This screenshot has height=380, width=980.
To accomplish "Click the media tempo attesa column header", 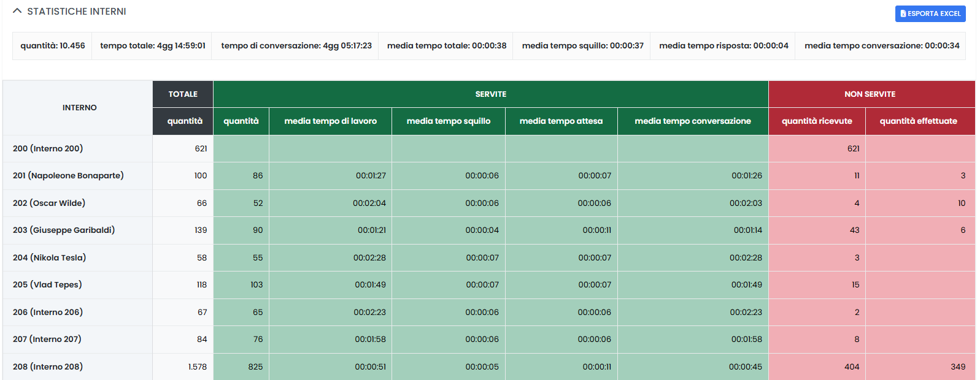I will [x=561, y=121].
